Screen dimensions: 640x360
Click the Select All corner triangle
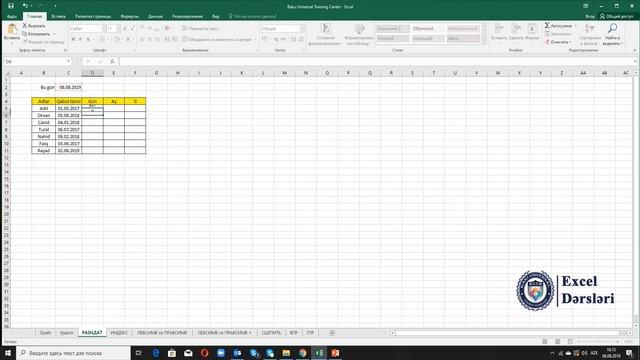7,73
